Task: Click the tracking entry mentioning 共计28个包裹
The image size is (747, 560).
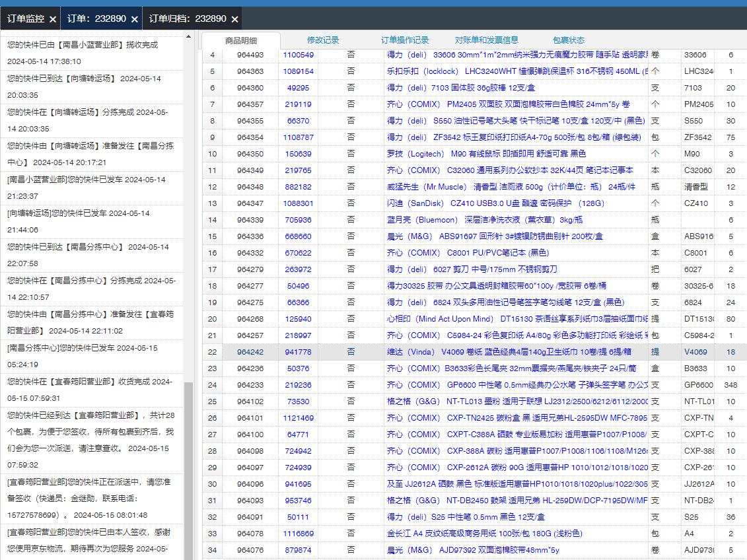Action: (x=91, y=440)
